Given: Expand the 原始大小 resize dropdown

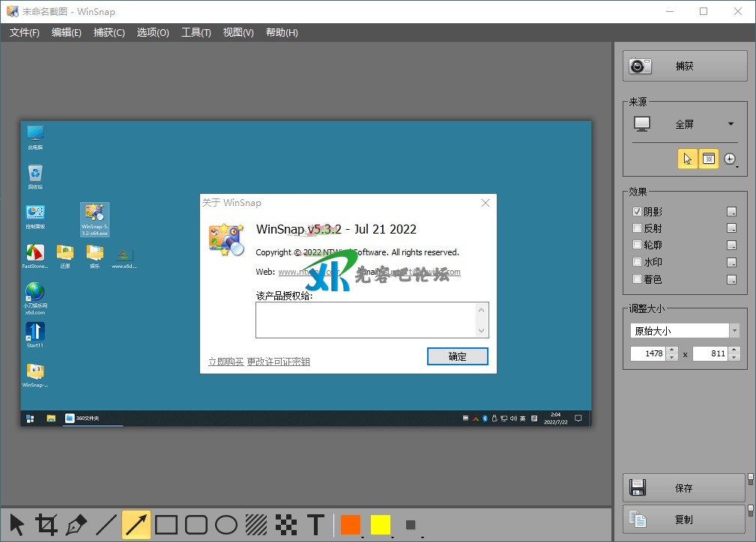Looking at the screenshot, I should (x=734, y=331).
